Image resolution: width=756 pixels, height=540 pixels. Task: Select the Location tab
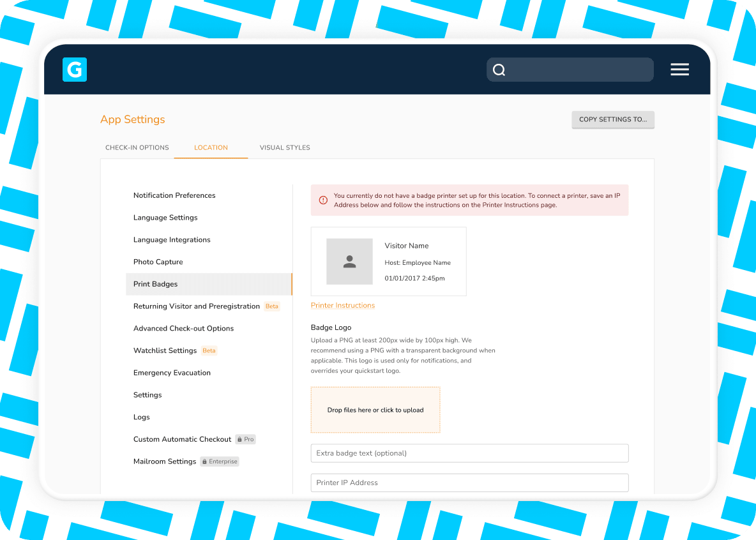tap(211, 147)
